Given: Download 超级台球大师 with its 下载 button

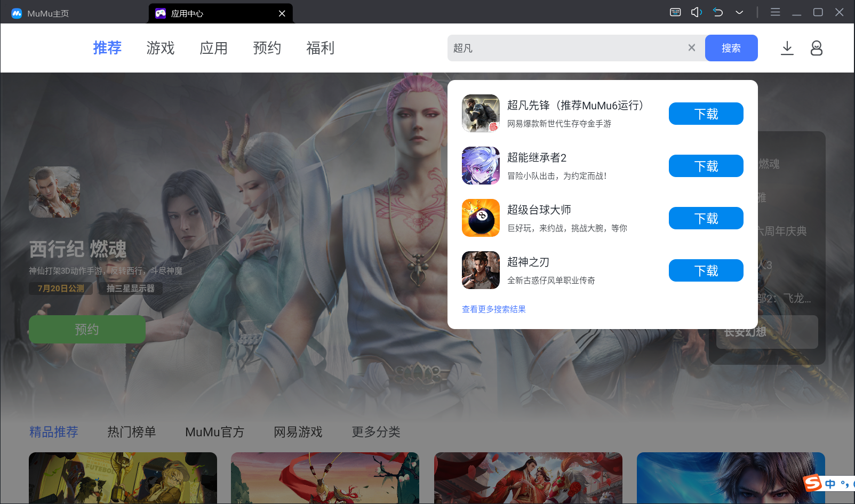Looking at the screenshot, I should pyautogui.click(x=706, y=218).
